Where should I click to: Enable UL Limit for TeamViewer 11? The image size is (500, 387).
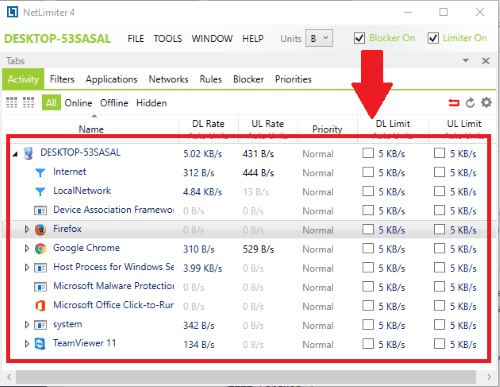[x=439, y=343]
